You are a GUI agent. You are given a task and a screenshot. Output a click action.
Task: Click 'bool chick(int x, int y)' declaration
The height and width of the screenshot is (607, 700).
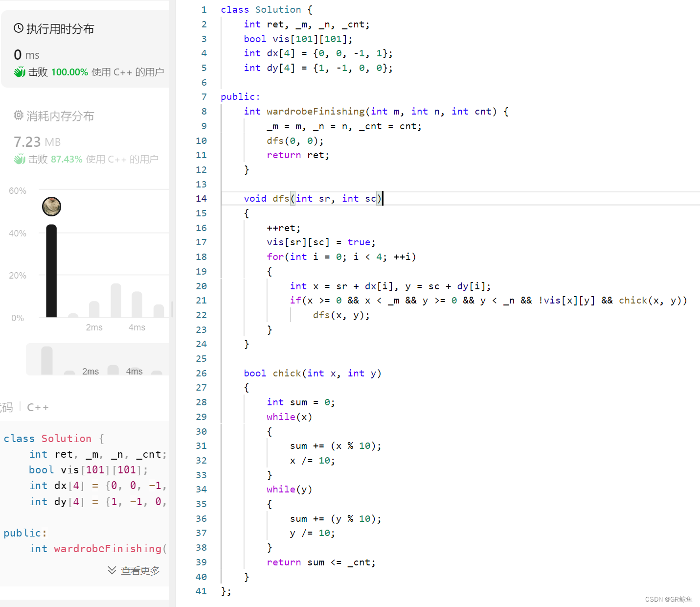coord(313,373)
